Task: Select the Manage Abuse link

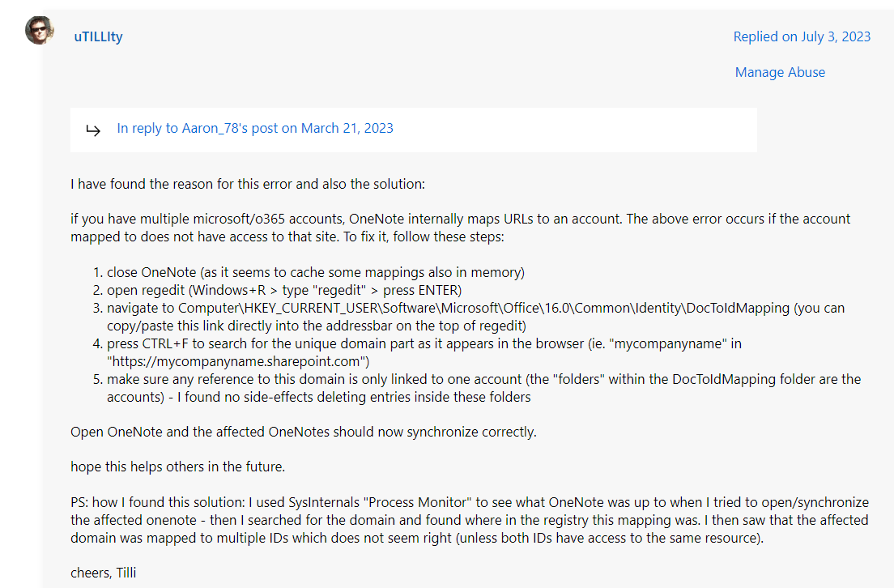Action: pos(779,72)
